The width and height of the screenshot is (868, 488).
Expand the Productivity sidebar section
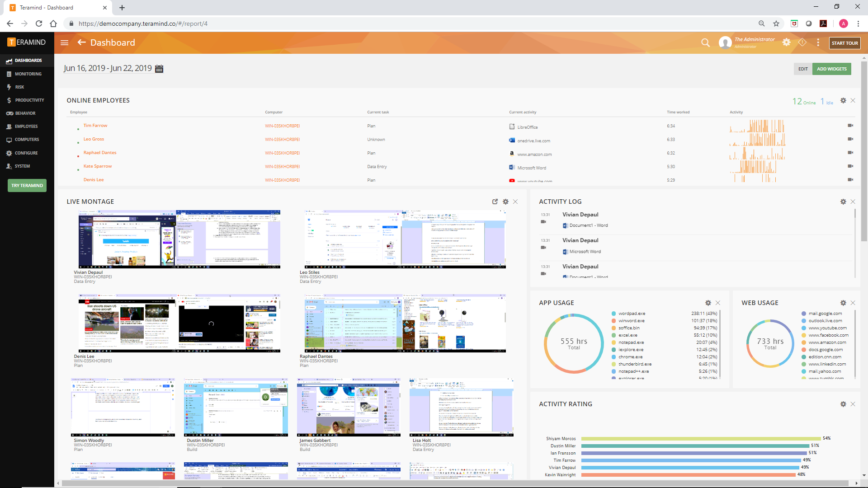click(x=29, y=100)
